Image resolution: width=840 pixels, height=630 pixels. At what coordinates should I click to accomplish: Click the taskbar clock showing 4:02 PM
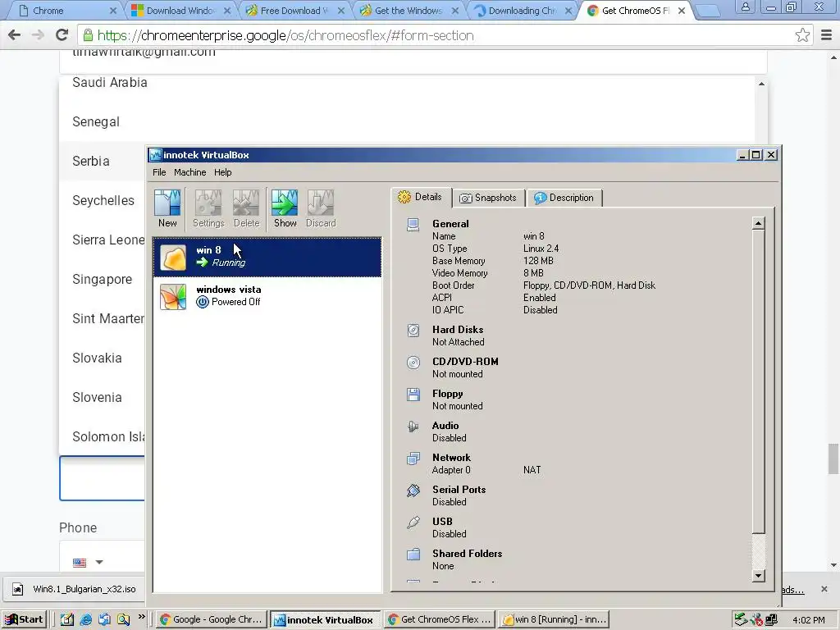point(809,620)
